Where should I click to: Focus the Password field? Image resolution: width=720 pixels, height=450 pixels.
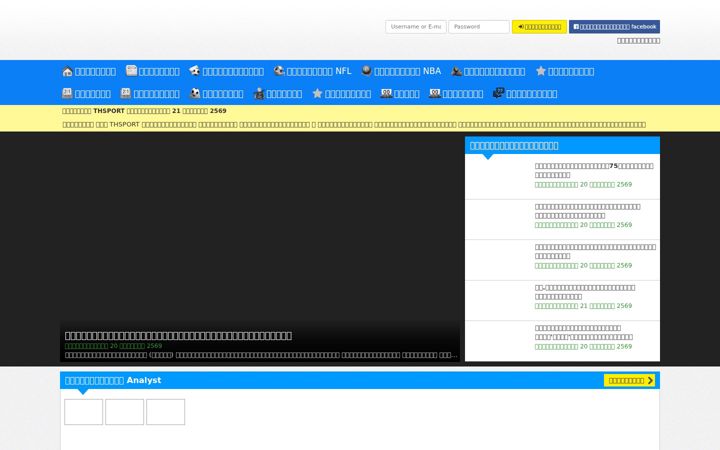coord(479,27)
